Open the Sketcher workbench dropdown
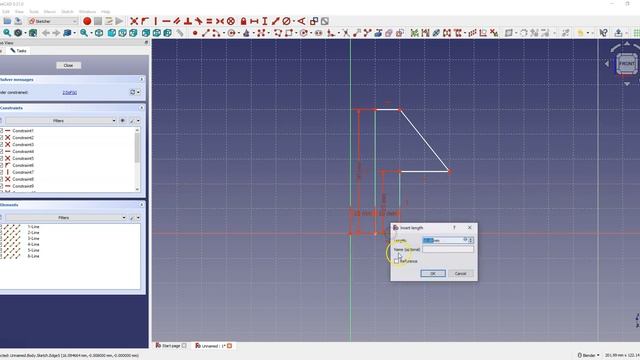The height and width of the screenshot is (360, 640). click(52, 21)
